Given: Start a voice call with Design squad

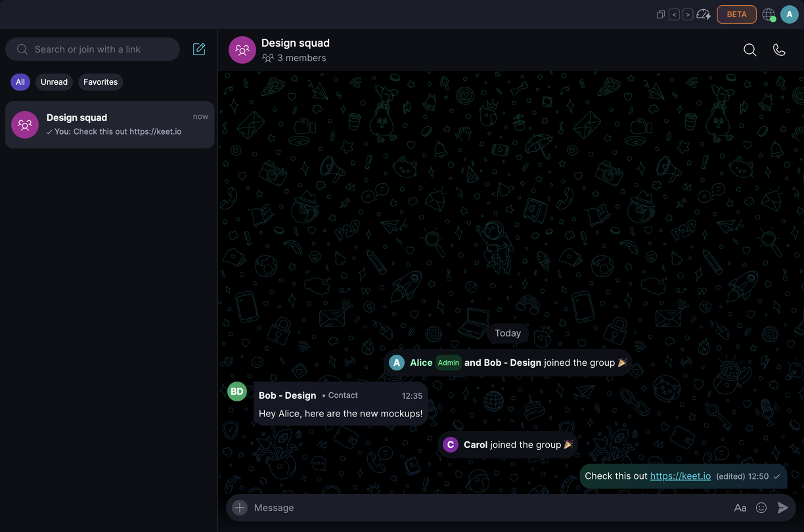Looking at the screenshot, I should coord(779,50).
